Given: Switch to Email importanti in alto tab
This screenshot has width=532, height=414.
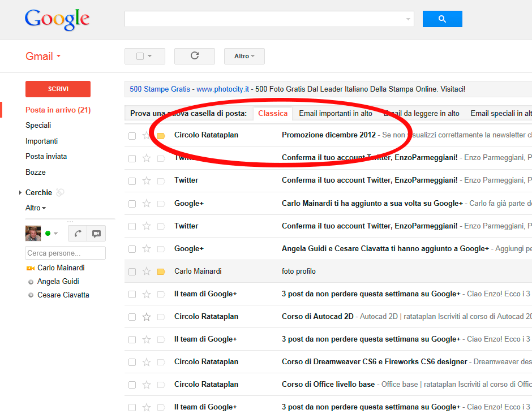Looking at the screenshot, I should click(336, 114).
